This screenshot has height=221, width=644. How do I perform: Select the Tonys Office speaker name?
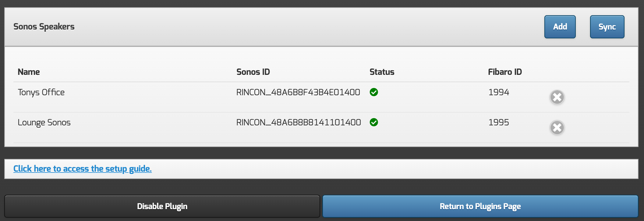[41, 92]
